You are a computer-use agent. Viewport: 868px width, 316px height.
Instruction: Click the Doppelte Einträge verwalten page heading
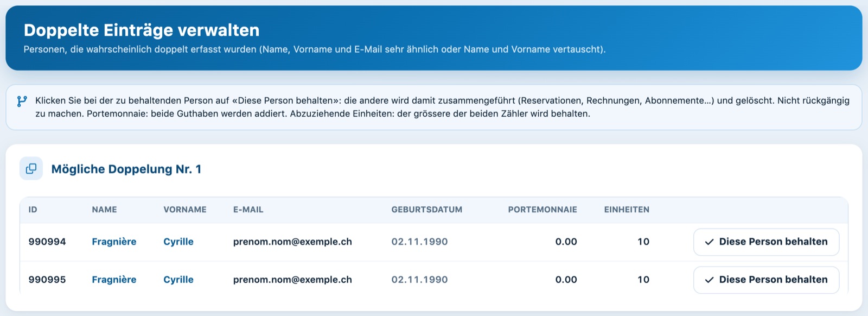coord(142,30)
